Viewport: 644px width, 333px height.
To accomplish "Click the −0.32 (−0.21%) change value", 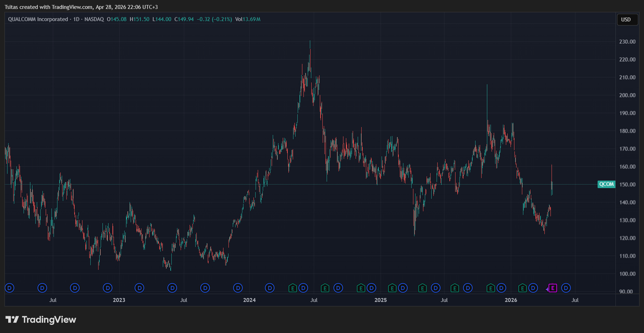I will [215, 19].
